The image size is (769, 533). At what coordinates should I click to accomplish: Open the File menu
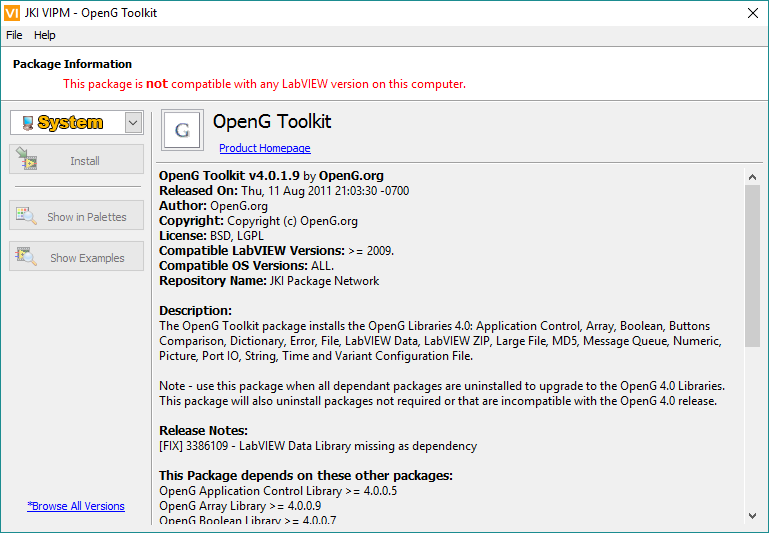[x=14, y=35]
